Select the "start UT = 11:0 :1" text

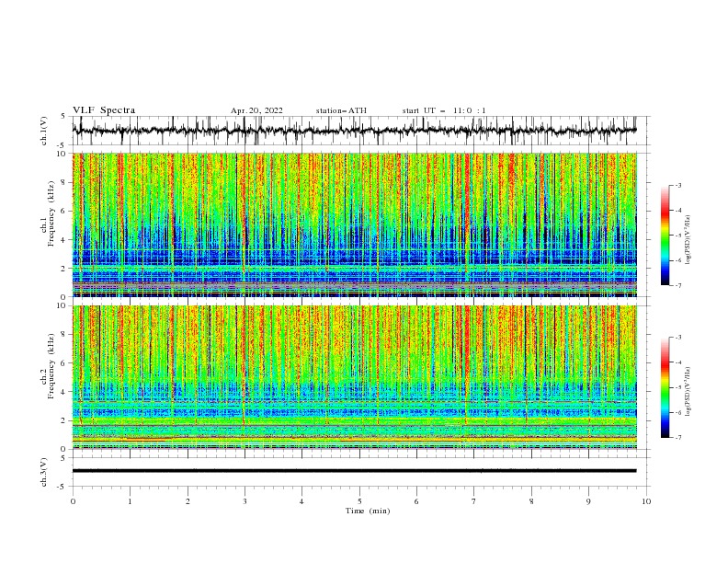coord(444,110)
